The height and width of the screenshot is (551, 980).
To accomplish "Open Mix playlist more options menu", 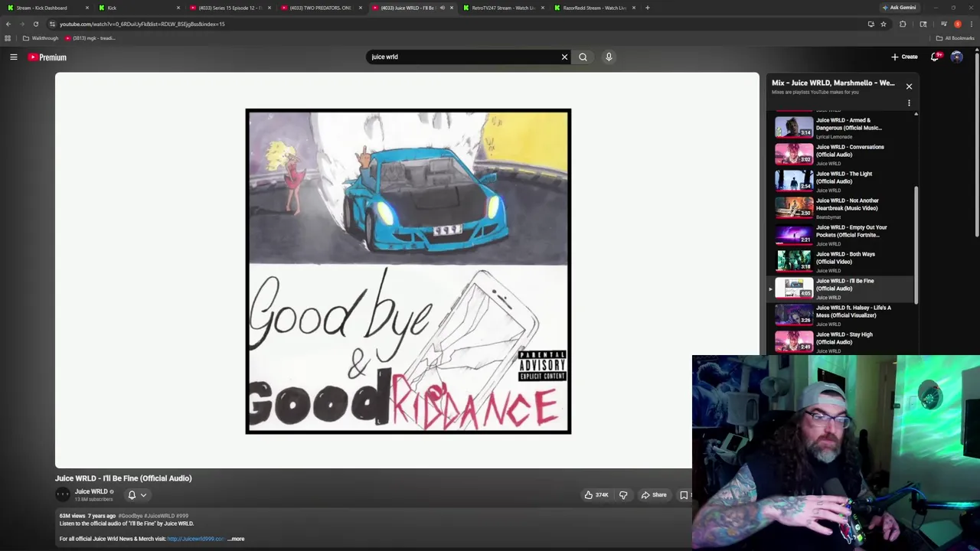I will pyautogui.click(x=909, y=103).
